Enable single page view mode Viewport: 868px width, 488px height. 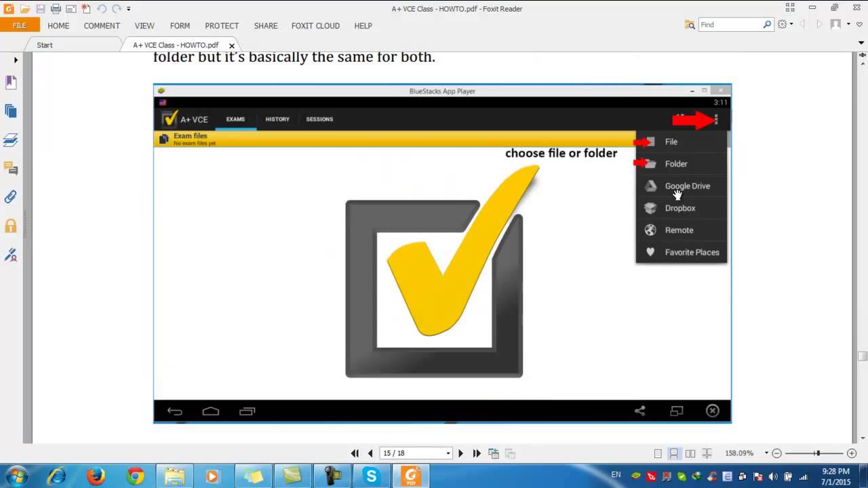[x=658, y=453]
